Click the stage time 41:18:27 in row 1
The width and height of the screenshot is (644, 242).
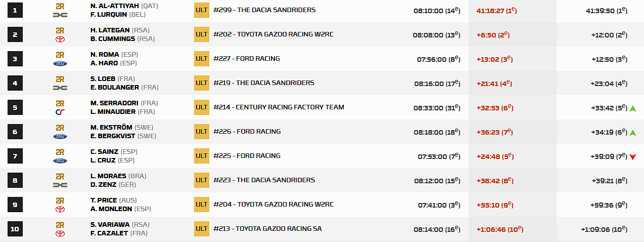click(493, 10)
